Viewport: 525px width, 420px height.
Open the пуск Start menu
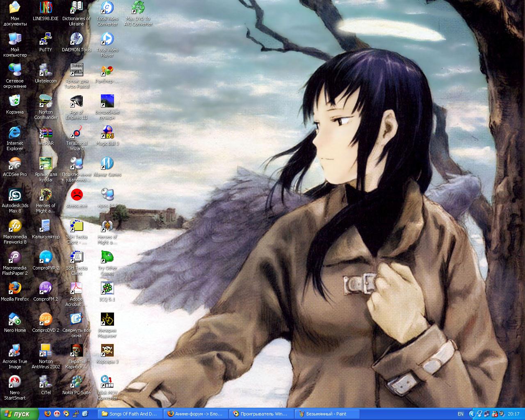tap(19, 414)
